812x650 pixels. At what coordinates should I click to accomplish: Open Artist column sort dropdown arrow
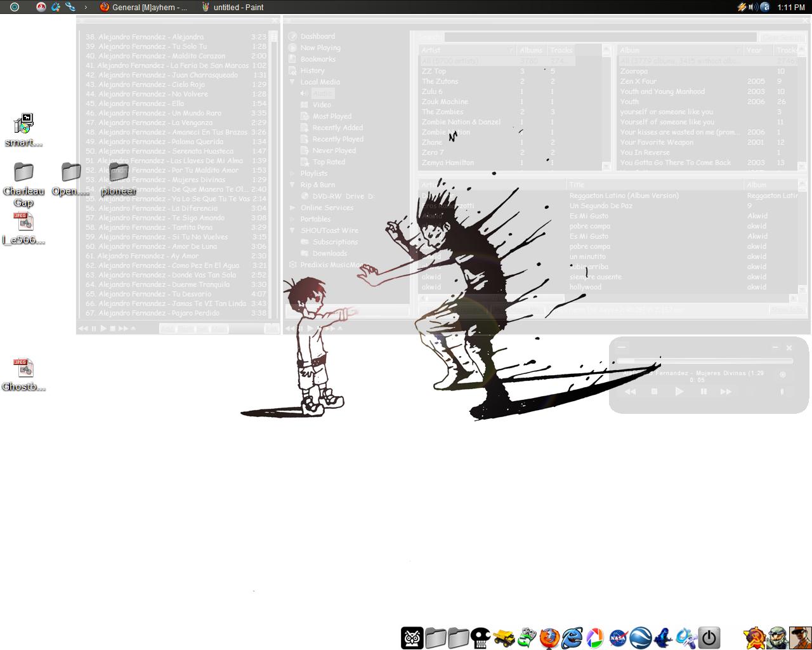pos(511,50)
